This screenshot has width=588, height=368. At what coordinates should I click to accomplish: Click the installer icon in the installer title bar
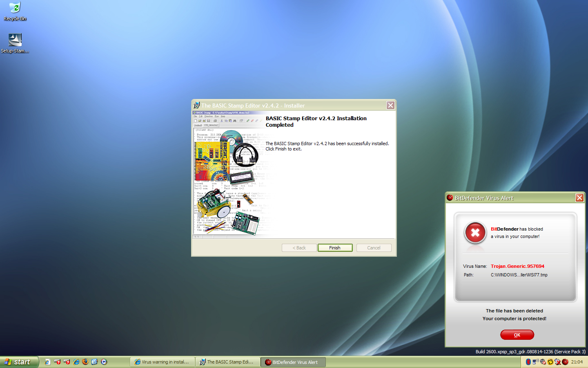196,105
